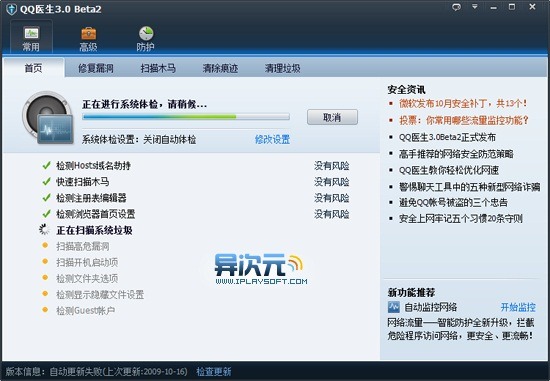The image size is (550, 381).
Task: Click the orange dot beside 检测Guest帐户
Action: (x=45, y=309)
